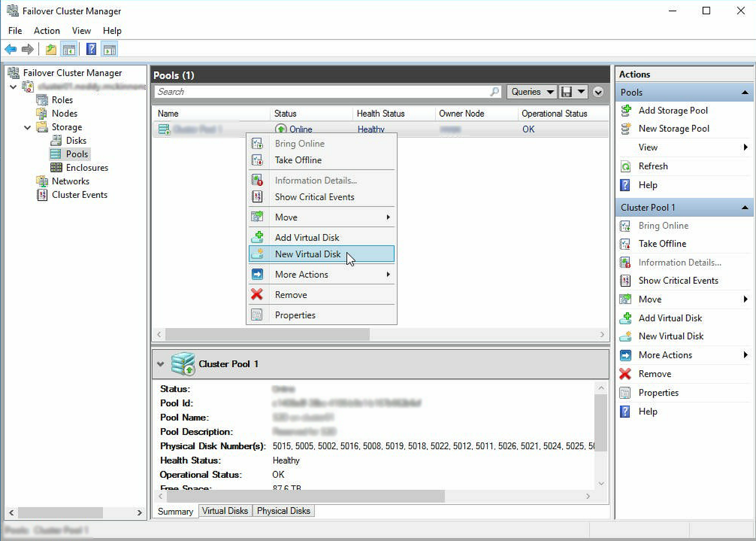Open the More Actions submenu in context menu
756x541 pixels.
(321, 275)
